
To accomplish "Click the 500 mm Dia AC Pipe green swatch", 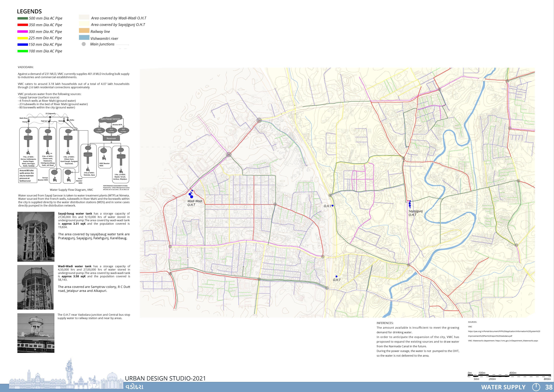I will tap(23, 18).
